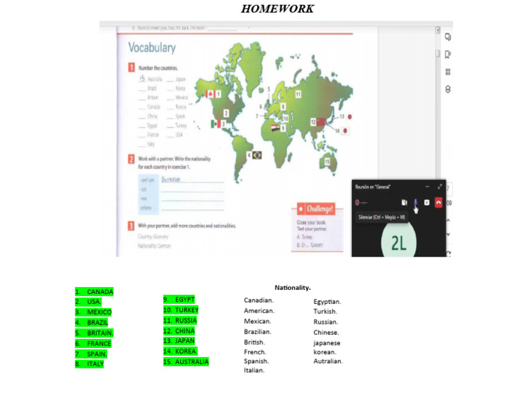The width and height of the screenshot is (532, 411).
Task: Click the red recording indicator in meeting window
Action: [x=357, y=203]
